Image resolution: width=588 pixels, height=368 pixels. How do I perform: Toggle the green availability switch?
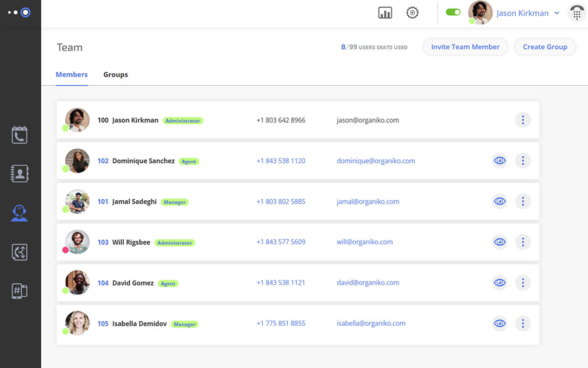tap(453, 12)
